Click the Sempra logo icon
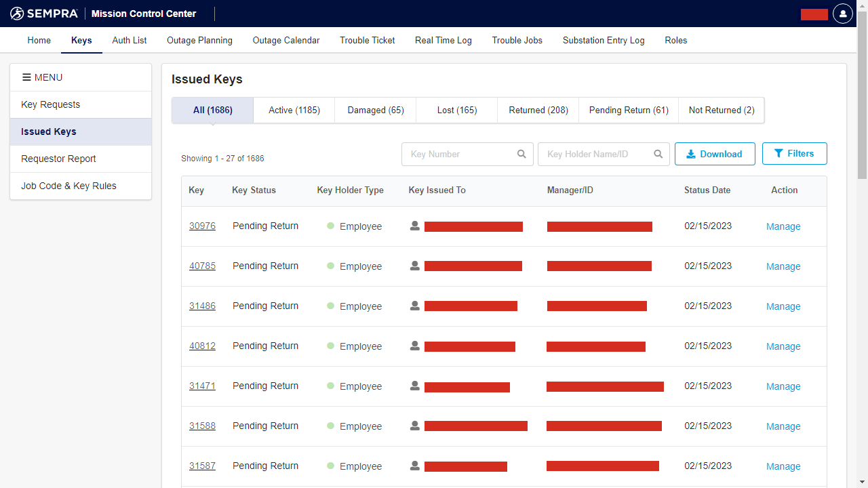The width and height of the screenshot is (868, 488). tap(17, 13)
